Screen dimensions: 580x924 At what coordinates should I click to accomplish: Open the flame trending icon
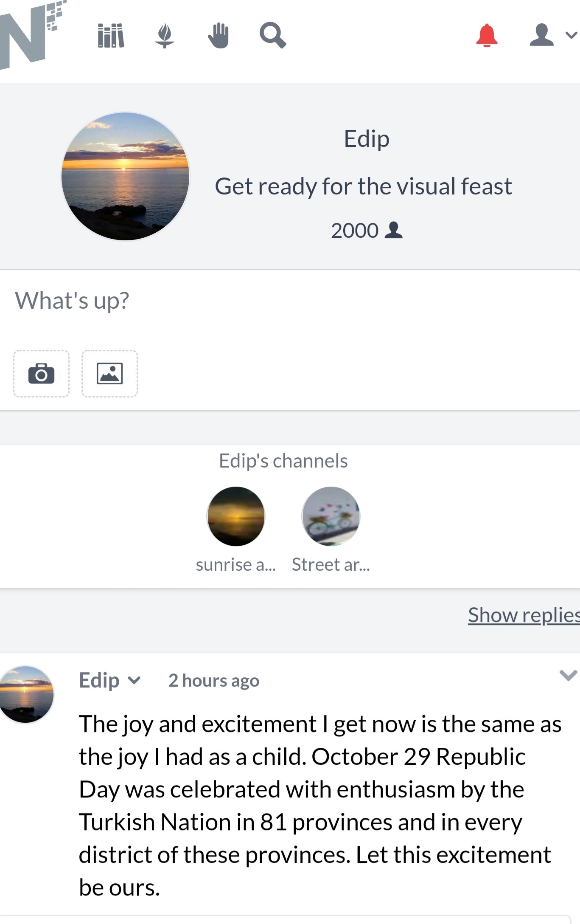click(x=164, y=36)
